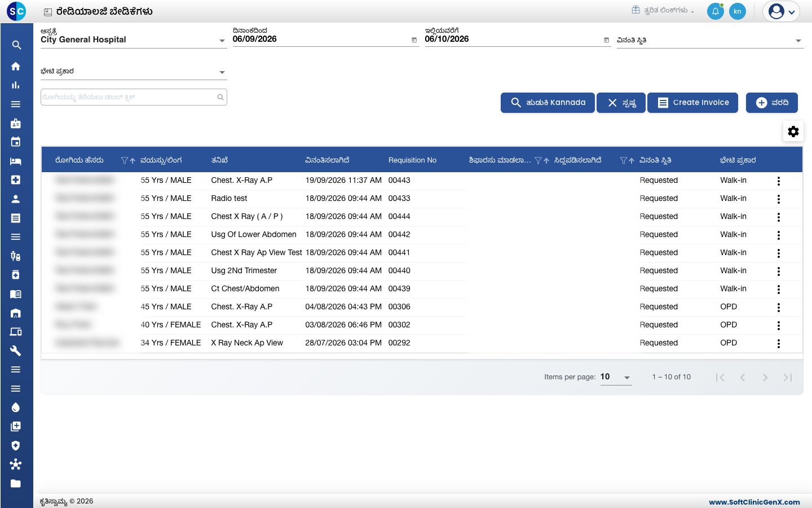Click the sidebar search magnifier icon

16,45
